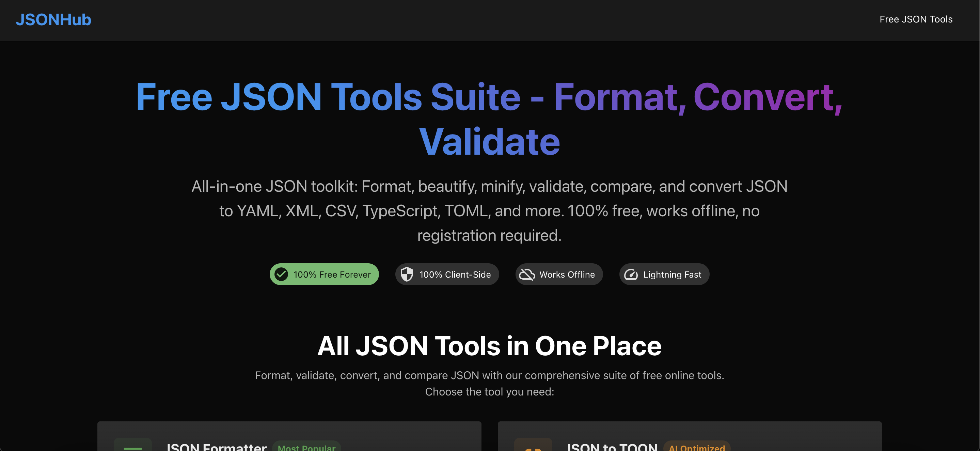
Task: Click the Most Popular label on JSON Formatter
Action: coord(306,447)
